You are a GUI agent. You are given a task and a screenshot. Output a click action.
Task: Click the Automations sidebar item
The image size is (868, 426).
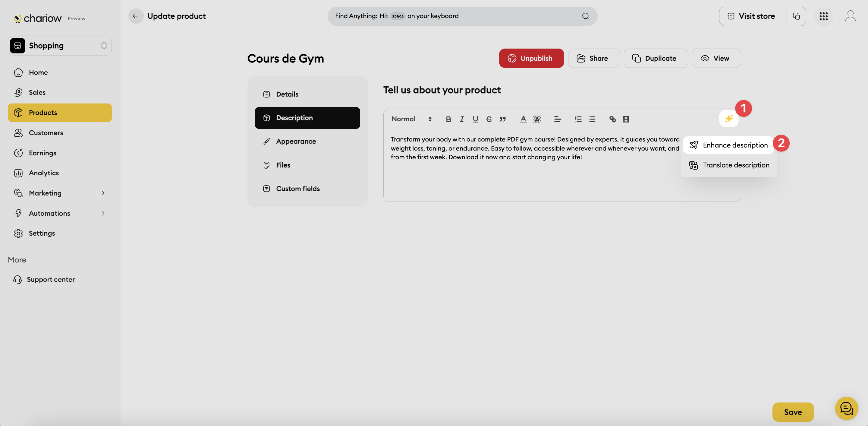click(x=60, y=214)
